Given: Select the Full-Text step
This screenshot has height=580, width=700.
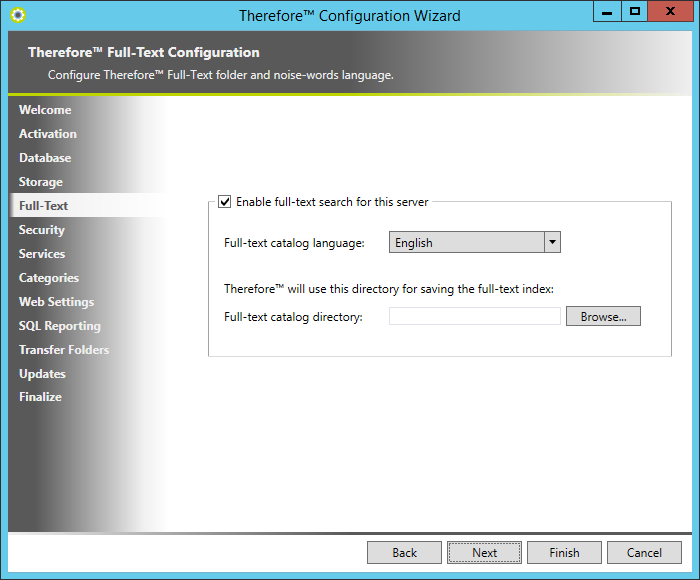Looking at the screenshot, I should (43, 206).
